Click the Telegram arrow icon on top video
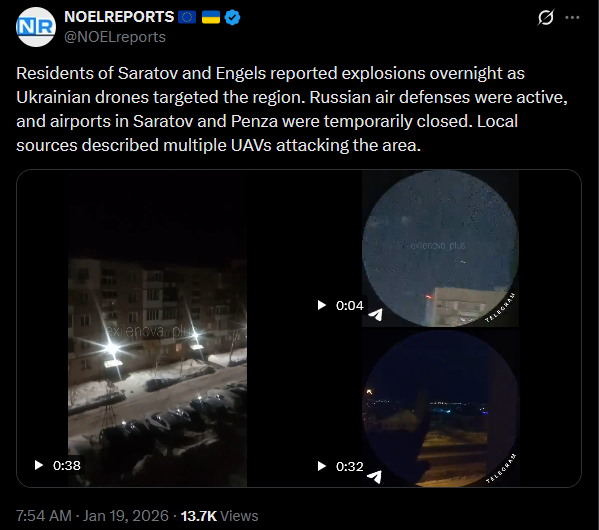 [376, 314]
